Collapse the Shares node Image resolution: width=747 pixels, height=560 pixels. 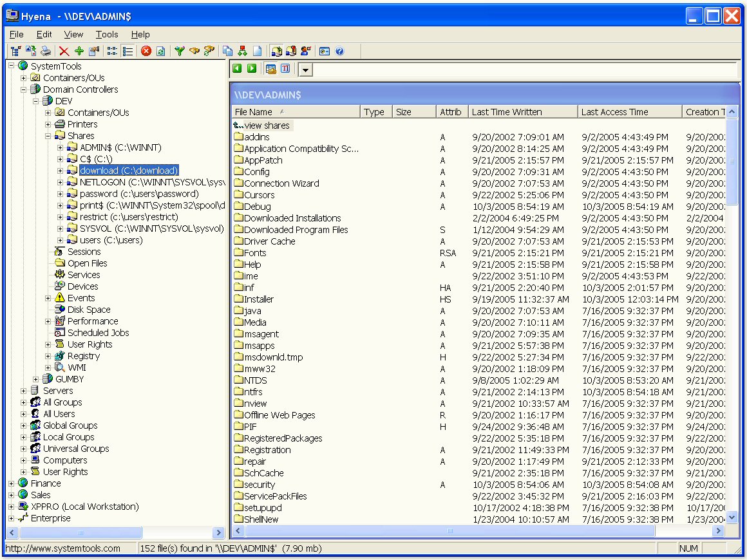click(x=48, y=136)
